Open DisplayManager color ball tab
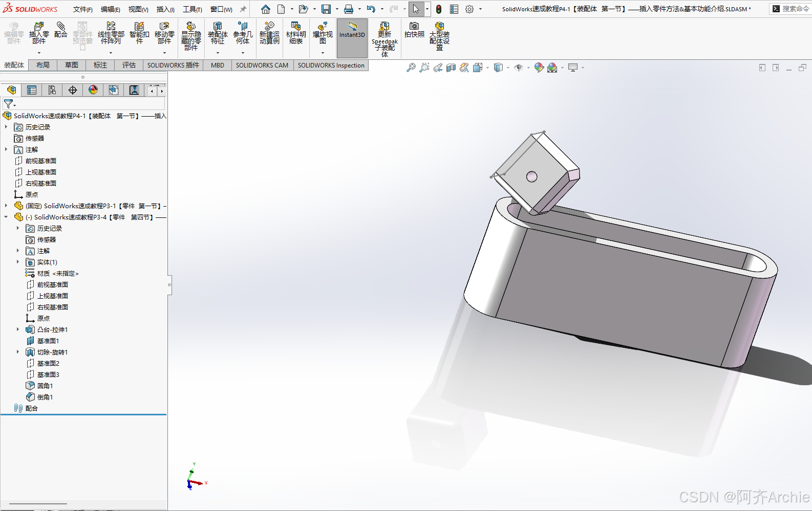The width and height of the screenshot is (812, 511). tap(93, 90)
